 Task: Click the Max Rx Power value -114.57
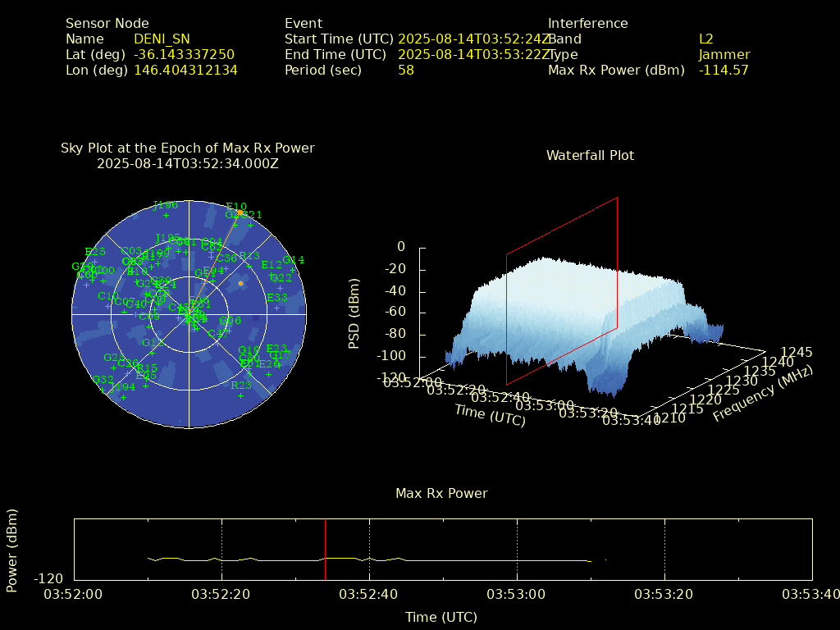point(723,70)
